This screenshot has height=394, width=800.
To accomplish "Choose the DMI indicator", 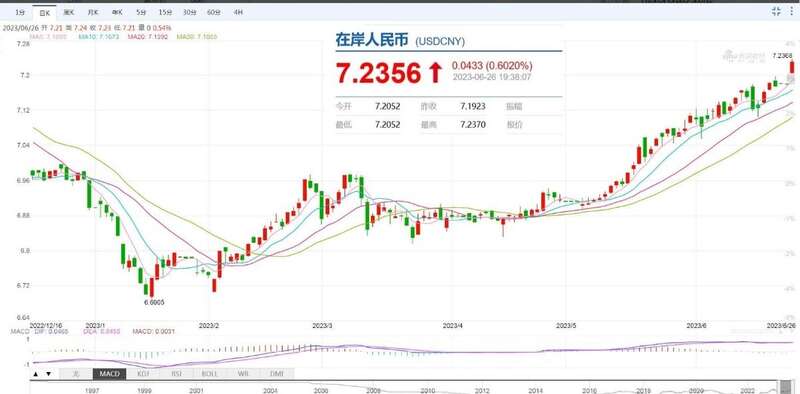I will click(277, 374).
